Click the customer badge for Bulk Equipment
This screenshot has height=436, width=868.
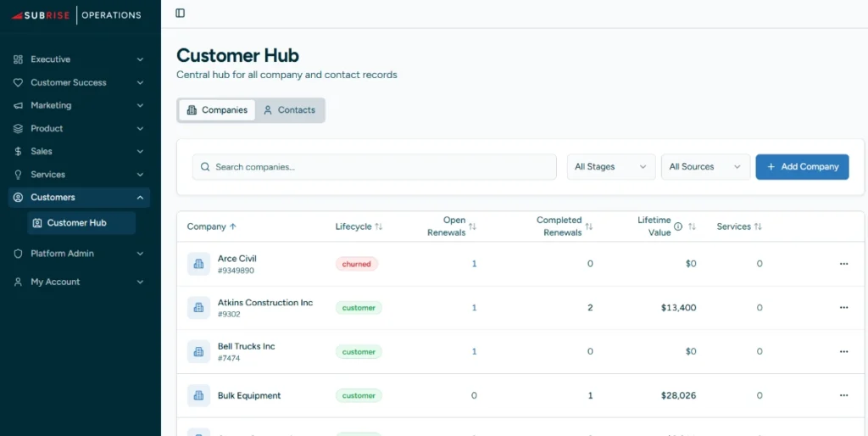point(359,395)
